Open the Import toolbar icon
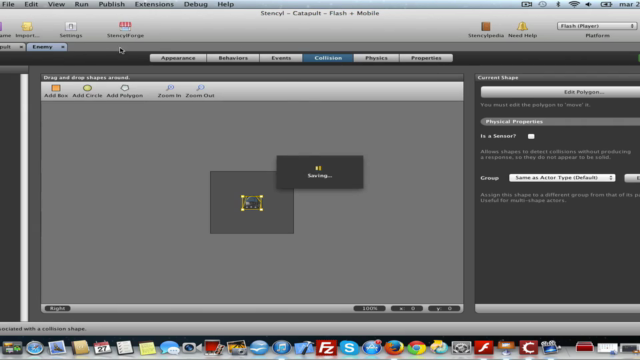 point(27,29)
